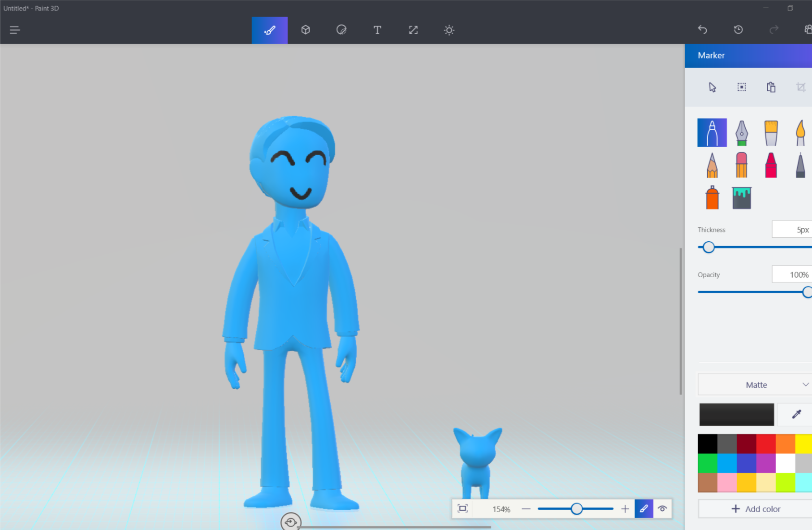Select the Pixel pen tool
The height and width of the screenshot is (530, 812).
[800, 165]
